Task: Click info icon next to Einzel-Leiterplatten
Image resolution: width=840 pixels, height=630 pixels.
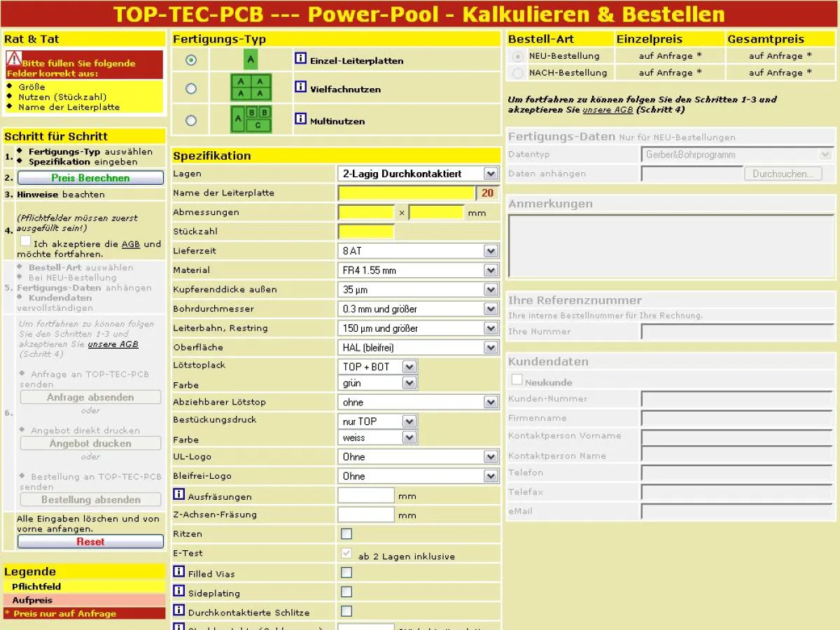Action: click(x=300, y=59)
